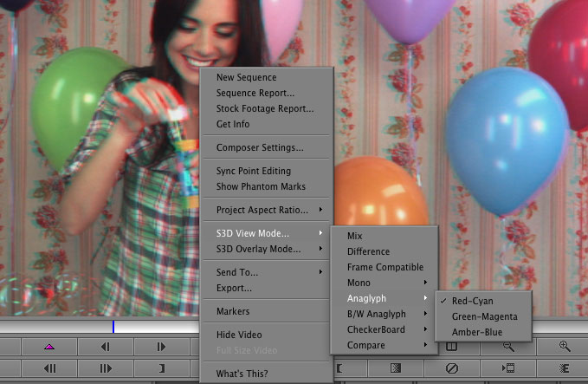
Task: Click the step backward multi-frame button
Action: point(49,368)
